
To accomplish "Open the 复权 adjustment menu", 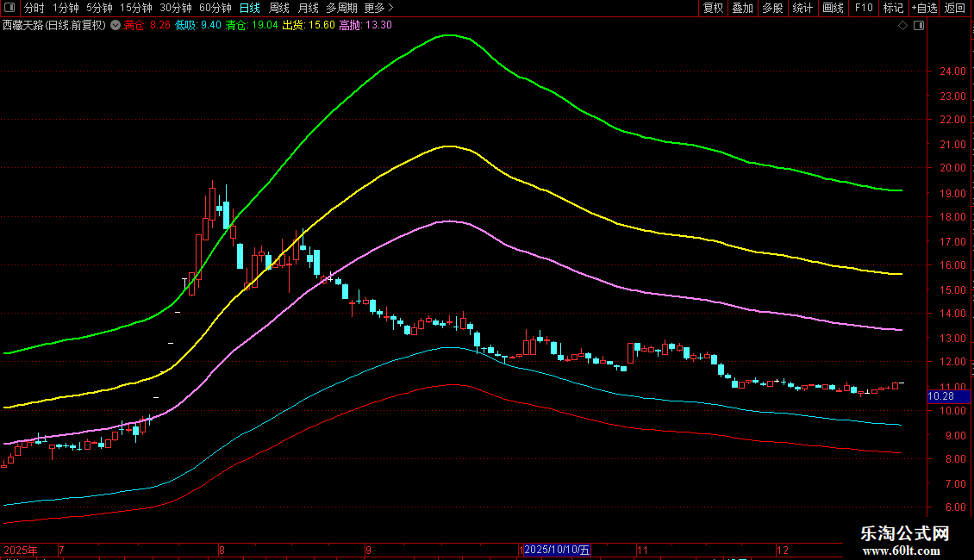I will click(x=714, y=8).
